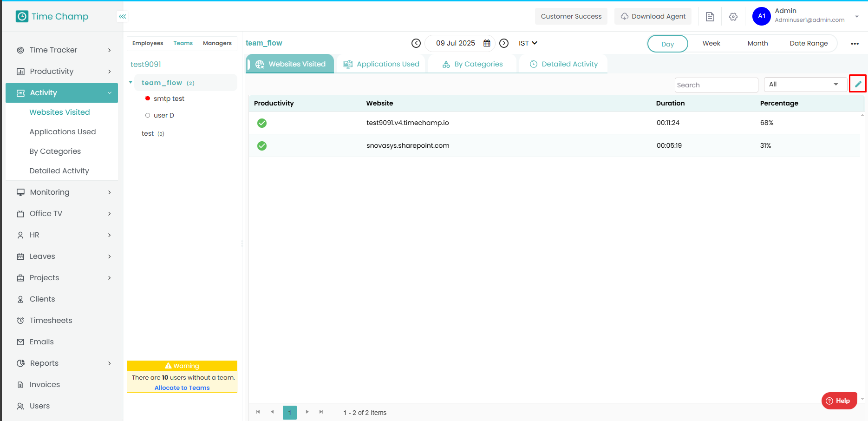This screenshot has width=868, height=421.
Task: Go to previous day arrow
Action: [416, 43]
